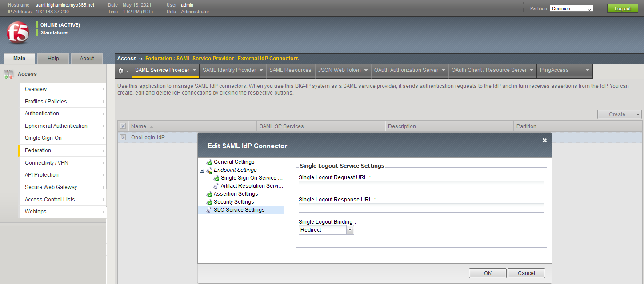Click the OK button
644x284 pixels.
pyautogui.click(x=488, y=273)
